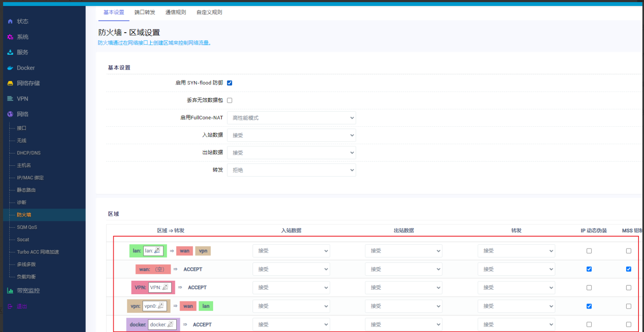Open the vpn0 zone 转发 dropdown
This screenshot has width=644, height=332.
pos(516,306)
